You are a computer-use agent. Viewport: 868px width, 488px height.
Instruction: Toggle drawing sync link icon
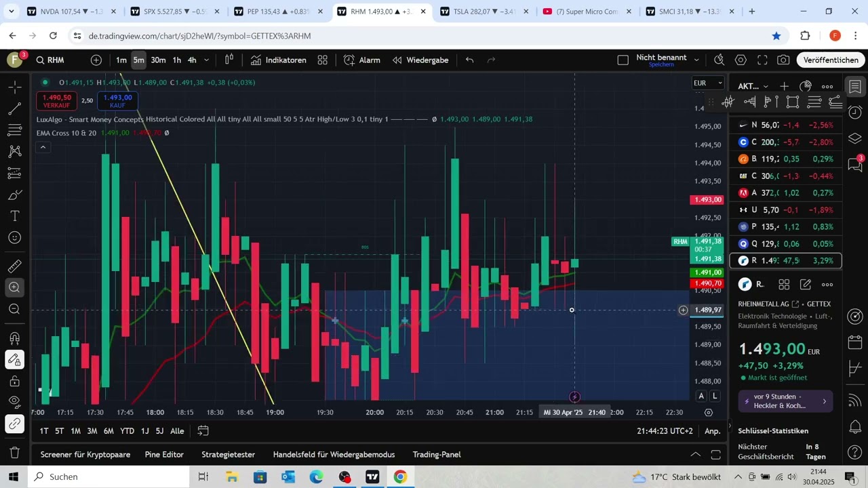click(15, 424)
